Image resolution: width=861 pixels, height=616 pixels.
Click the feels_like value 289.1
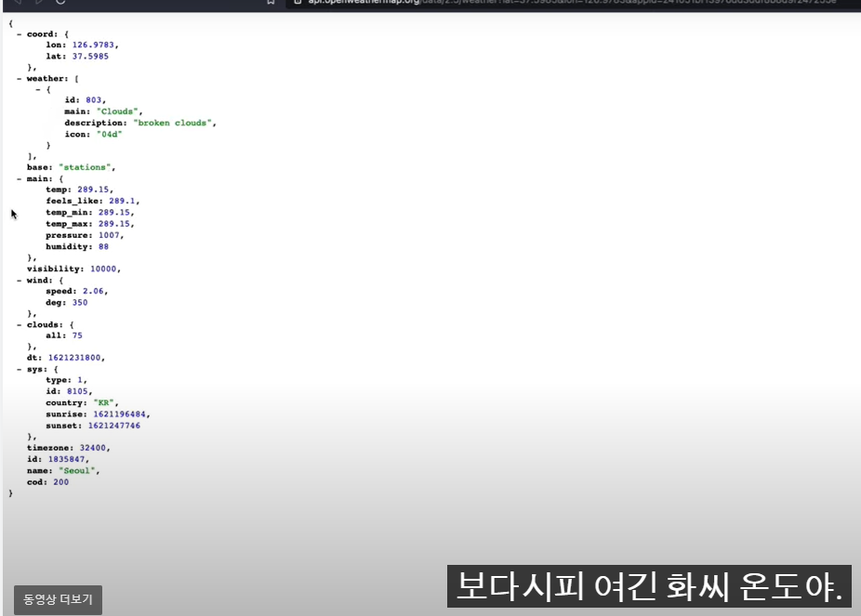tap(122, 201)
